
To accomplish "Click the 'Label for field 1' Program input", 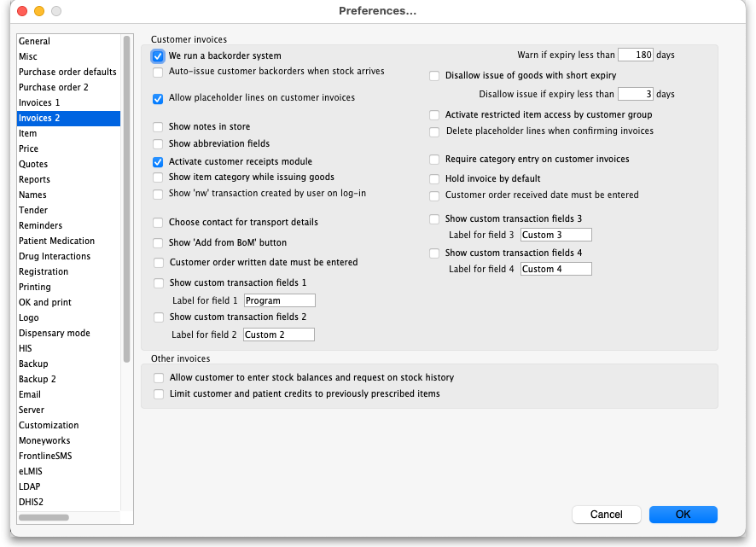I will tap(279, 301).
